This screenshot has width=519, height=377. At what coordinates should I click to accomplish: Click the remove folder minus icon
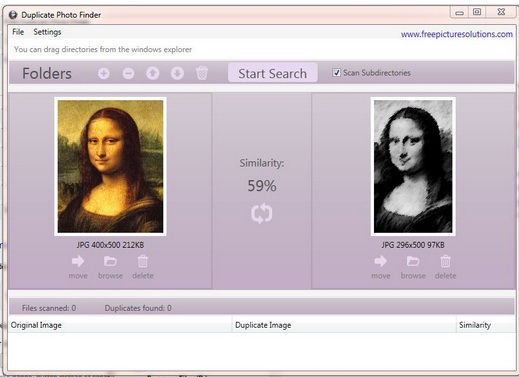tap(128, 73)
